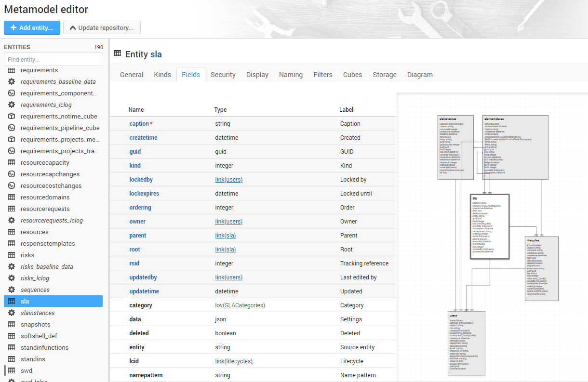Type in the Find entity search box
588x382 pixels.
pos(53,59)
